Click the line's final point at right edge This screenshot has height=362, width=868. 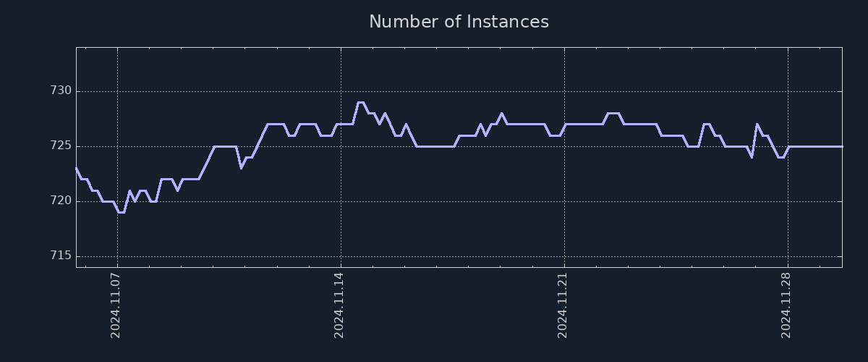pos(841,146)
